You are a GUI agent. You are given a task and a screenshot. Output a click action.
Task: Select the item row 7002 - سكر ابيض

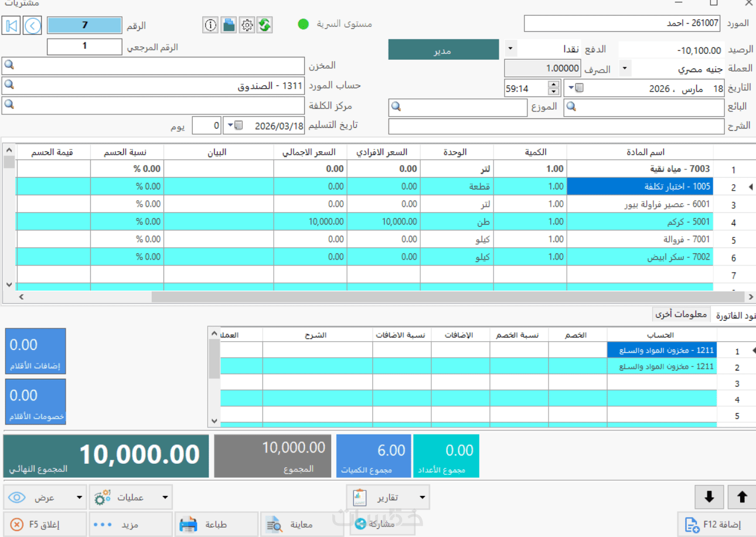(x=640, y=257)
